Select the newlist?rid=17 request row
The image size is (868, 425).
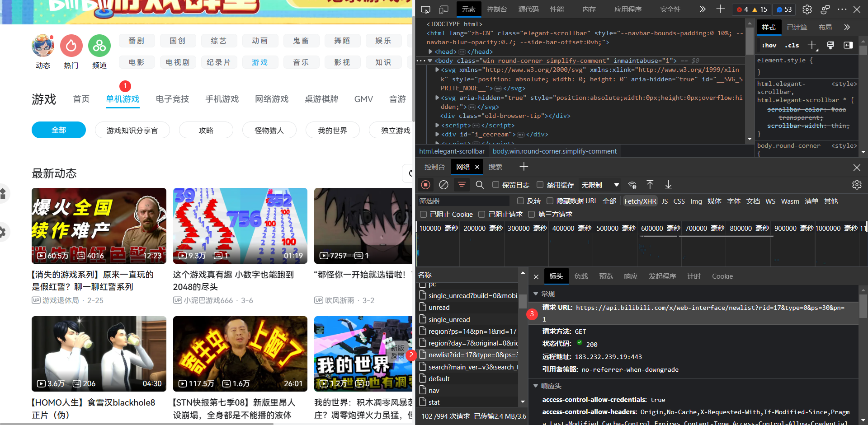(468, 355)
